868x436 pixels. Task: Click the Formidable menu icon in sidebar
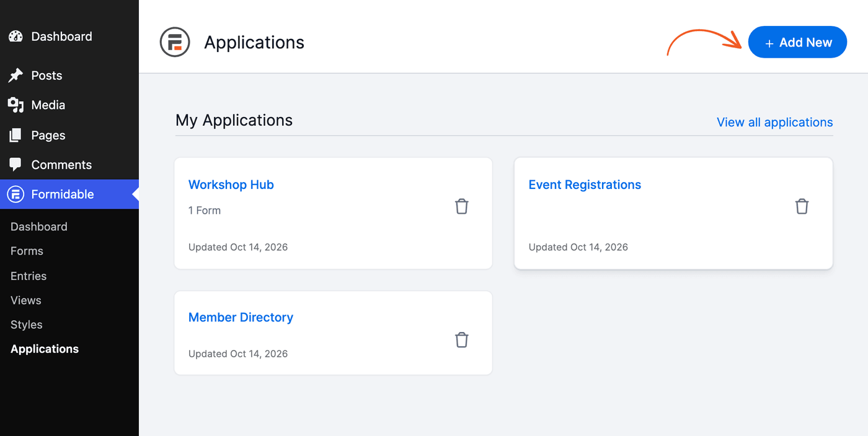[15, 194]
